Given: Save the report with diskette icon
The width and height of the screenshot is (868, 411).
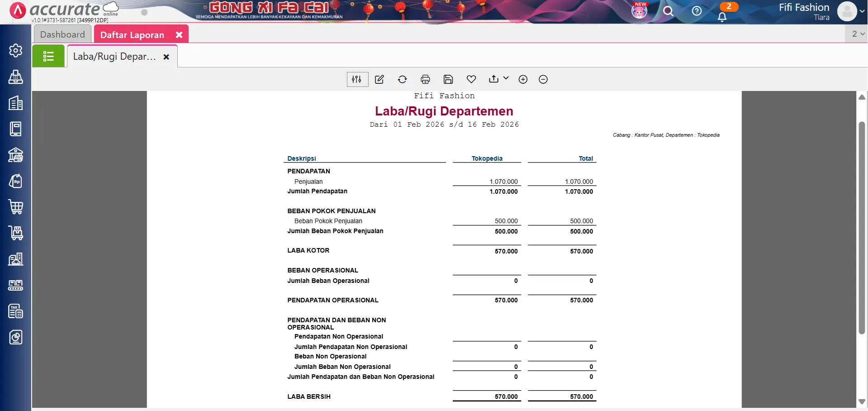Looking at the screenshot, I should [448, 80].
